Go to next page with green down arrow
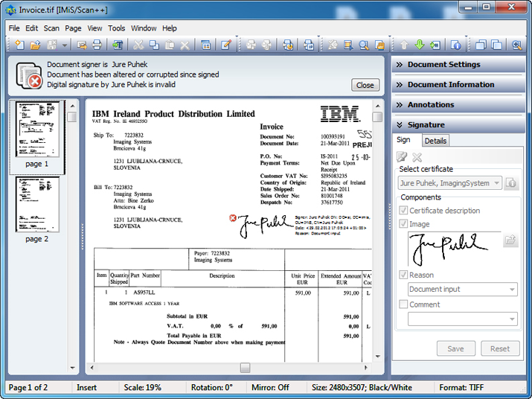532x399 pixels. 420,45
